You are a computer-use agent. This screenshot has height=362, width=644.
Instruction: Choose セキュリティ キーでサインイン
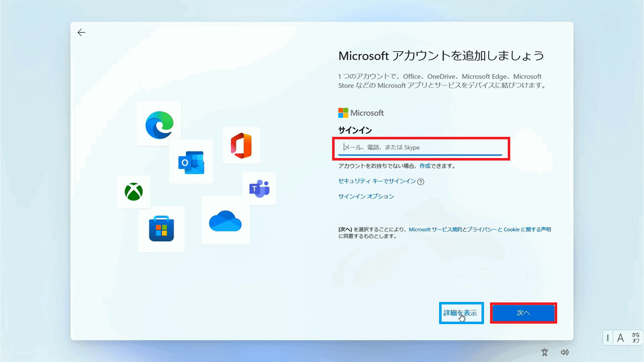tap(377, 181)
